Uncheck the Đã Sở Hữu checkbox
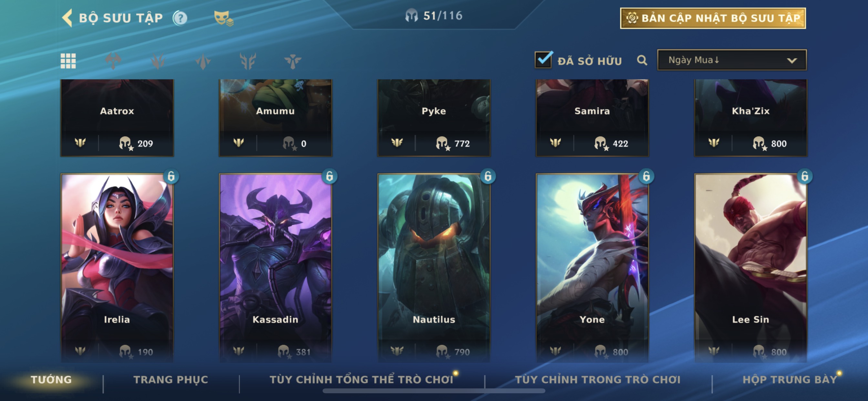Screen dimensions: 868x401 point(543,60)
